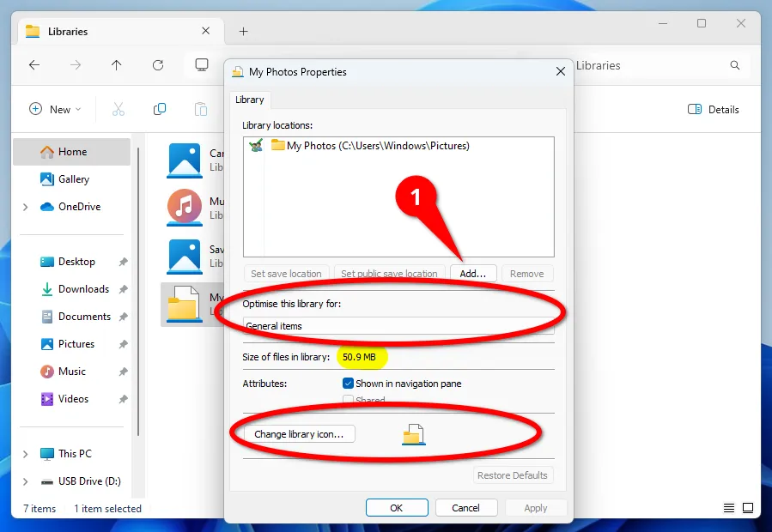Click the Back navigation arrow
Image resolution: width=772 pixels, height=532 pixels.
(34, 65)
